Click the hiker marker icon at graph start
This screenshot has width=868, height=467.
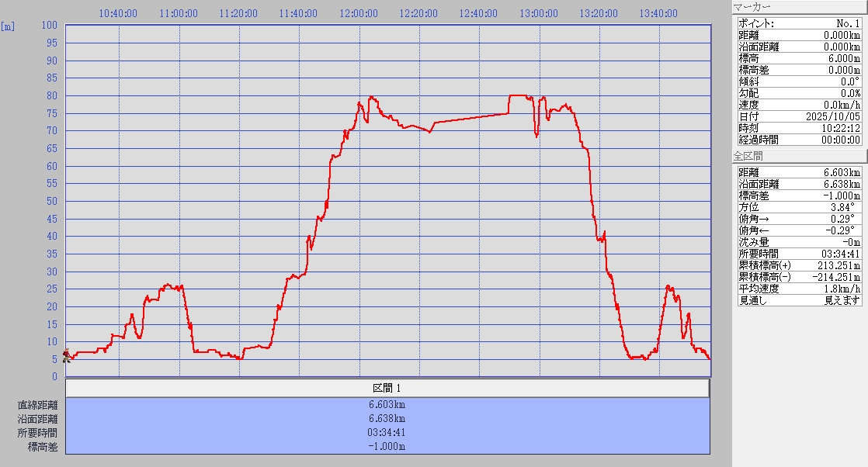pyautogui.click(x=67, y=355)
